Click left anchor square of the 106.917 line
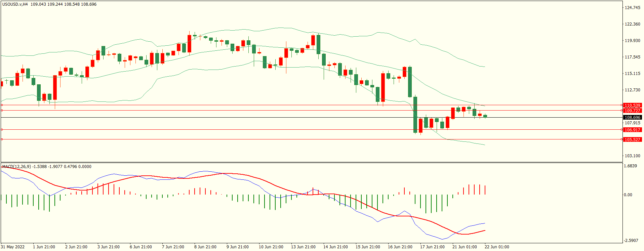Screen dimensions: 644x251 (2, 129)
